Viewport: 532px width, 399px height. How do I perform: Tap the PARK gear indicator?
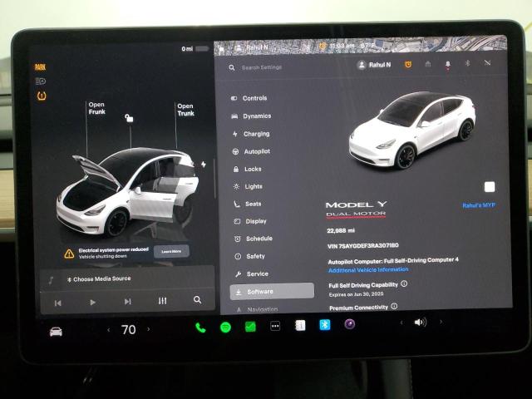(x=40, y=67)
